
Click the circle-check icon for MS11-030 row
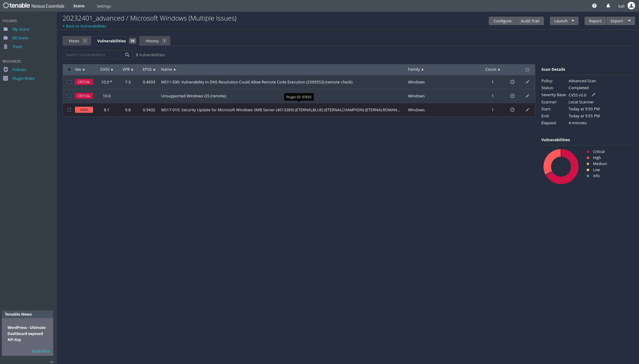coord(512,82)
